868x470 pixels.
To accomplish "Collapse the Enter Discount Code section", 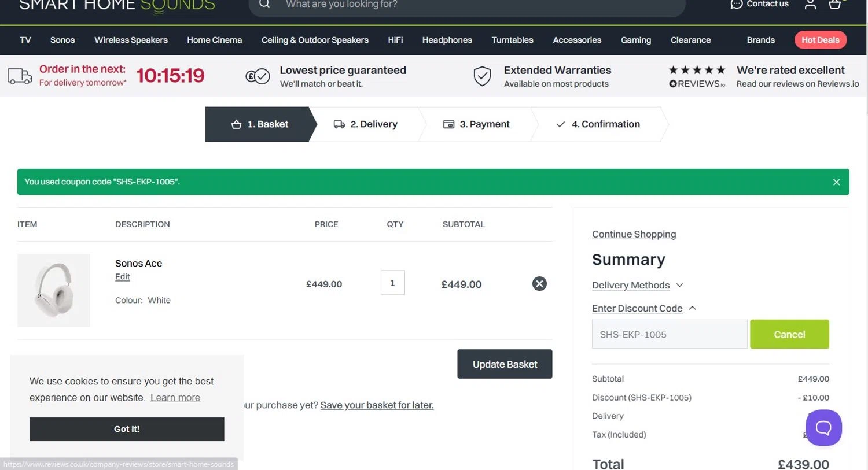I will 643,308.
